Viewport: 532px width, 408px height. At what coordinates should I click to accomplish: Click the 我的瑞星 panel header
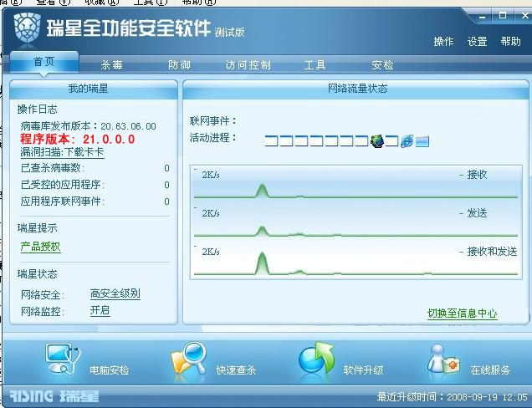click(x=94, y=89)
